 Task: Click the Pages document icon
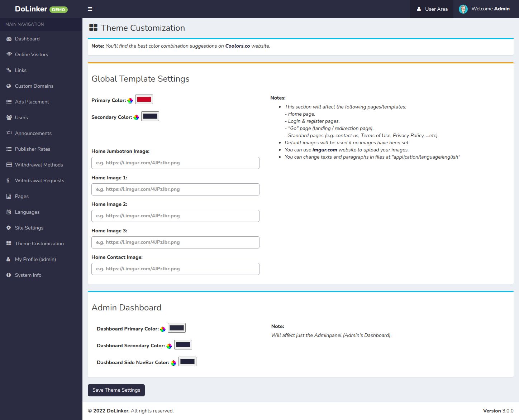pyautogui.click(x=9, y=196)
